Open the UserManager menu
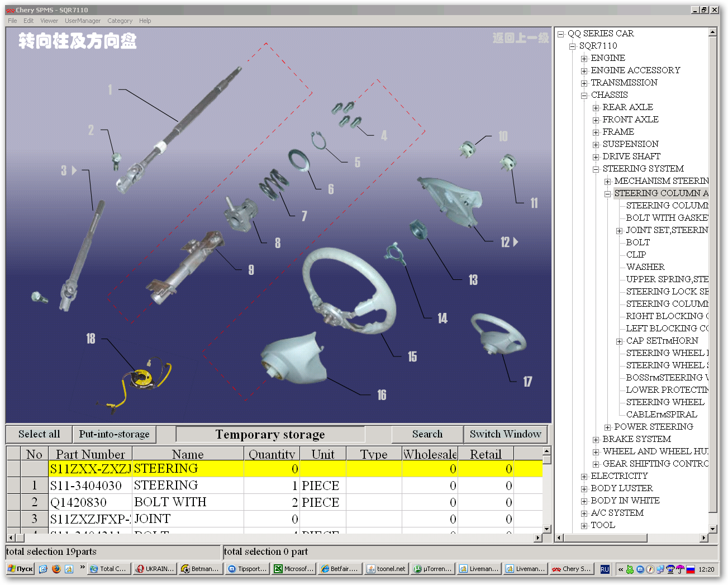The height and width of the screenshot is (585, 728). click(x=83, y=21)
